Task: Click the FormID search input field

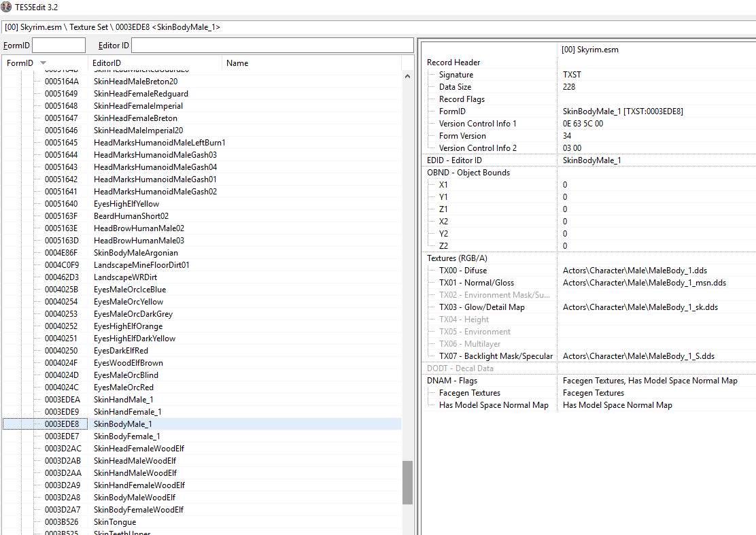Action: 59,46
